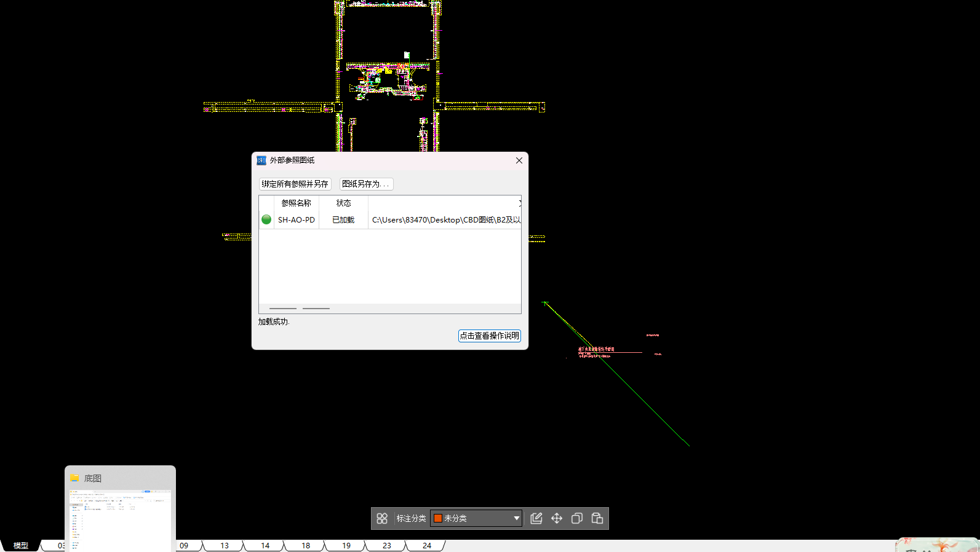980x552 pixels.
Task: Click the green status dot for SH-AO-PD
Action: [x=266, y=219]
